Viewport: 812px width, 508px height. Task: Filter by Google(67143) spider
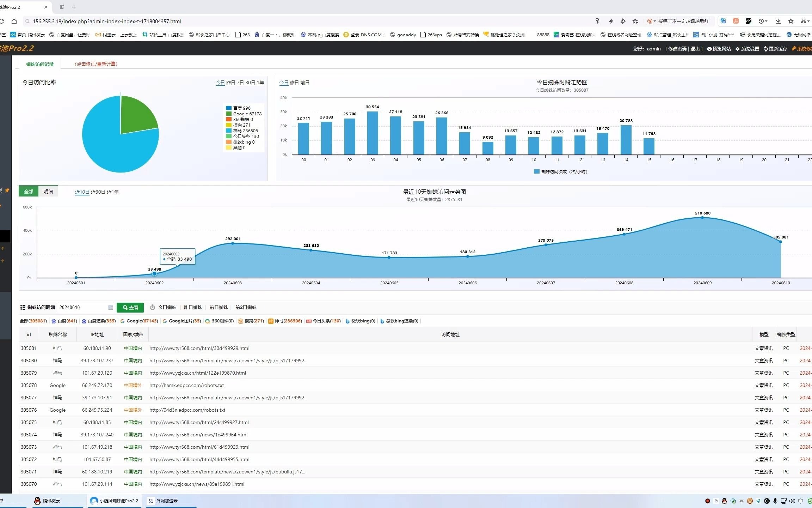[139, 321]
